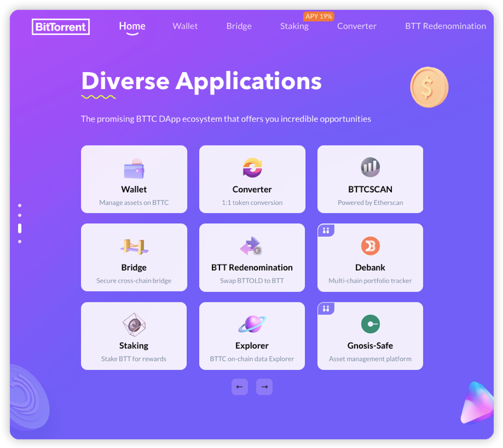Click the Bridge card icon
This screenshot has height=448, width=503.
[134, 247]
